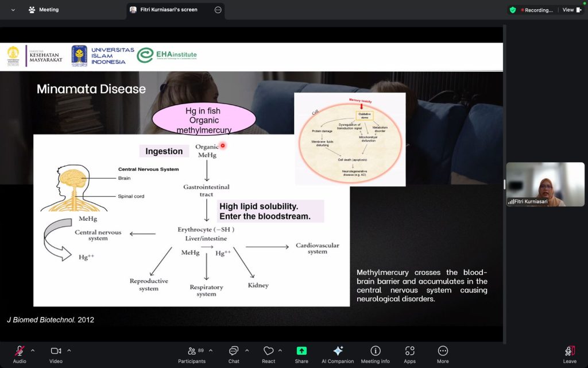The image size is (588, 368).
Task: Unmute microphone with the Audio button
Action: [x=20, y=351]
